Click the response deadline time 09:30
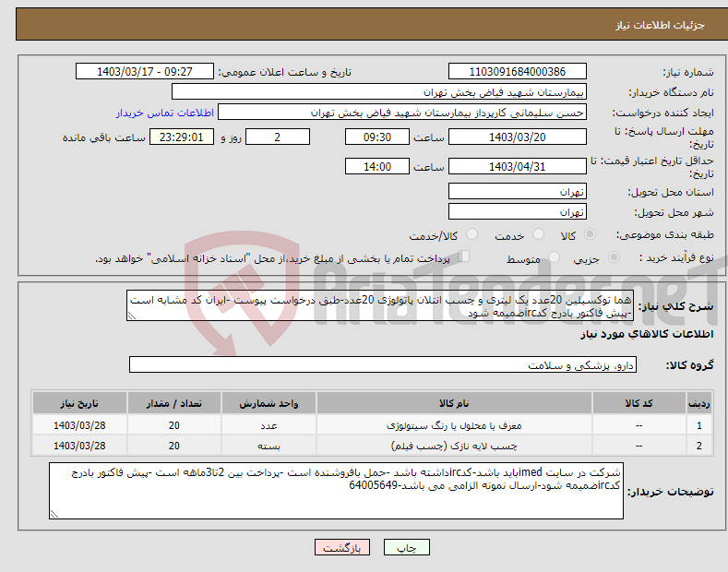This screenshot has height=572, width=728. pos(377,137)
